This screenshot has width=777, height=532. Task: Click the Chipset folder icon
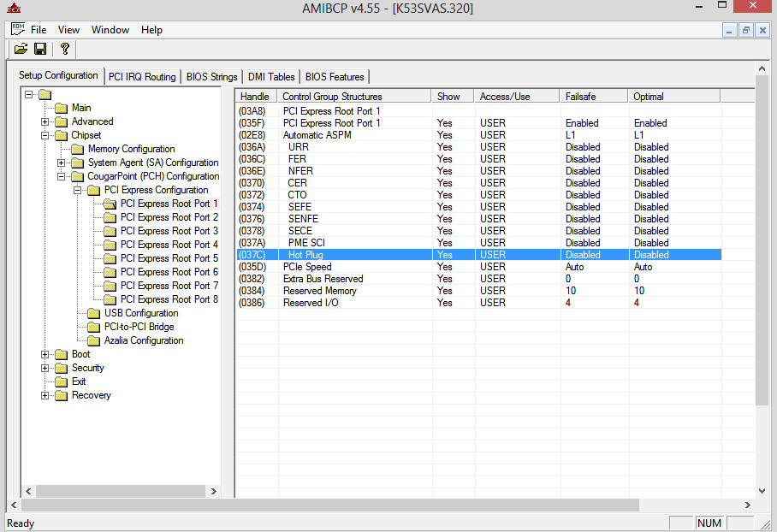[62, 135]
